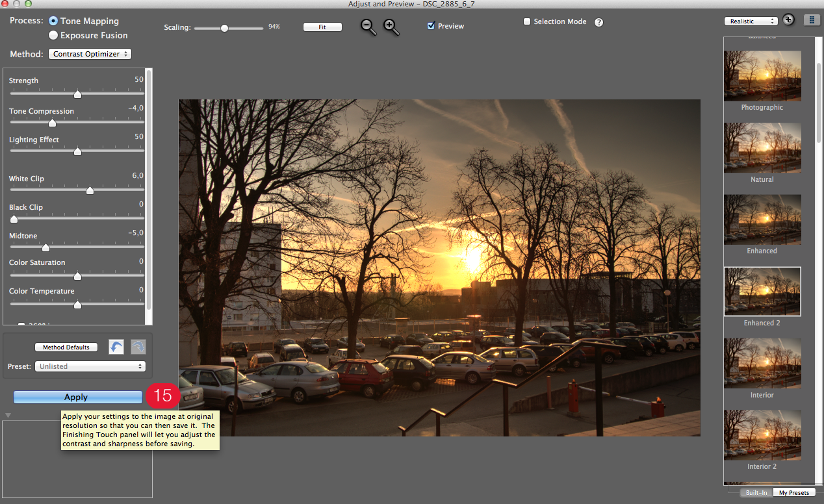Open the Realistic preset category dropdown
The width and height of the screenshot is (824, 504).
click(x=751, y=21)
